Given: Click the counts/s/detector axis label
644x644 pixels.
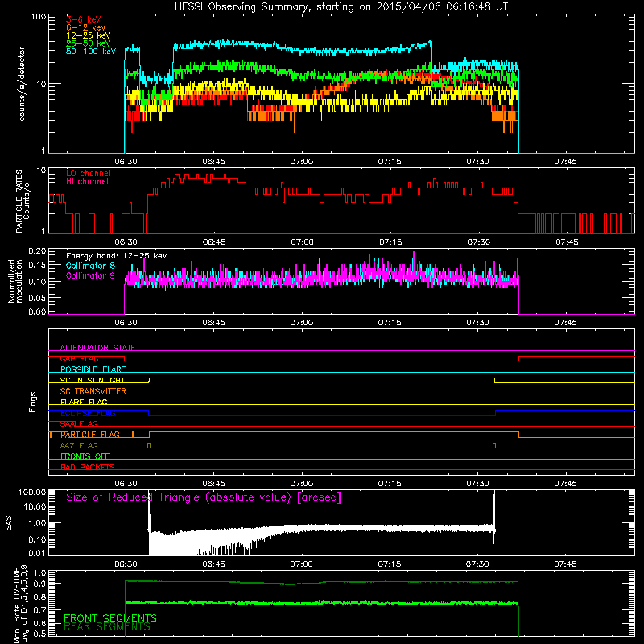Looking at the screenshot, I should click(x=22, y=84).
